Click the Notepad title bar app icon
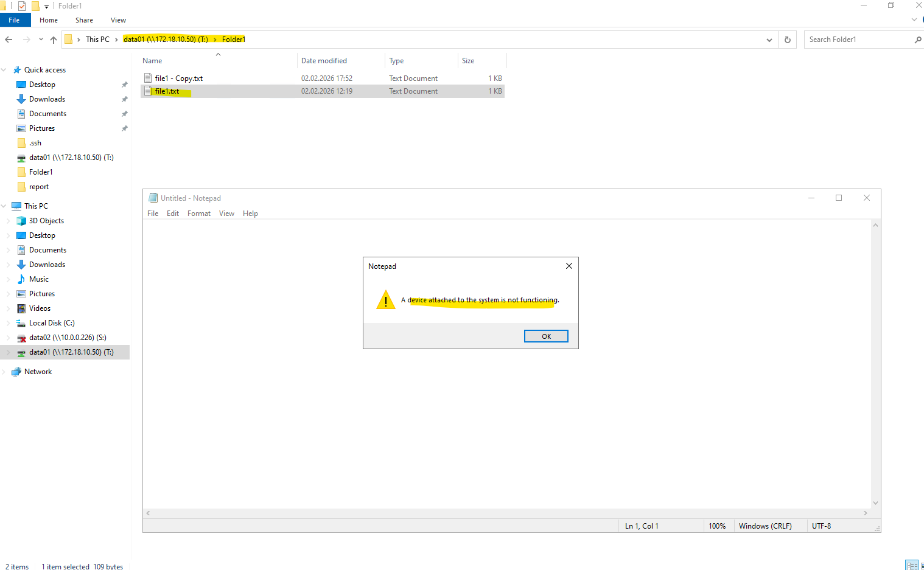The width and height of the screenshot is (924, 570). (153, 198)
